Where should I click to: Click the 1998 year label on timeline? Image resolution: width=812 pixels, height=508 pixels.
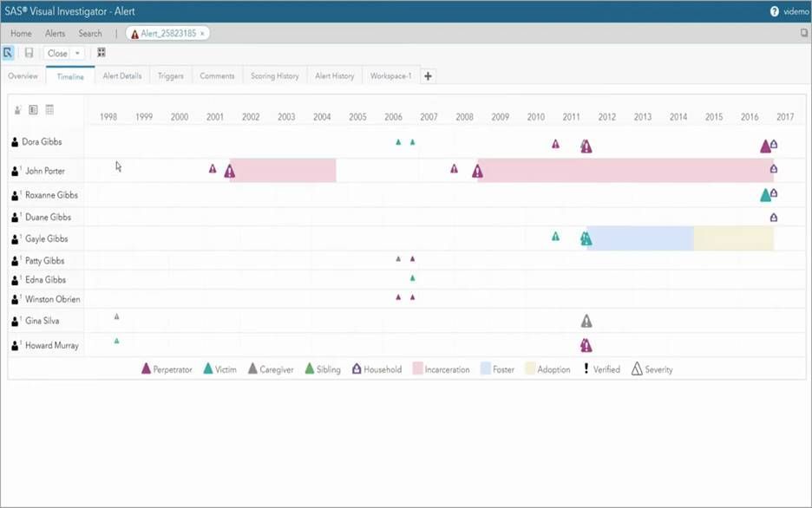click(108, 117)
